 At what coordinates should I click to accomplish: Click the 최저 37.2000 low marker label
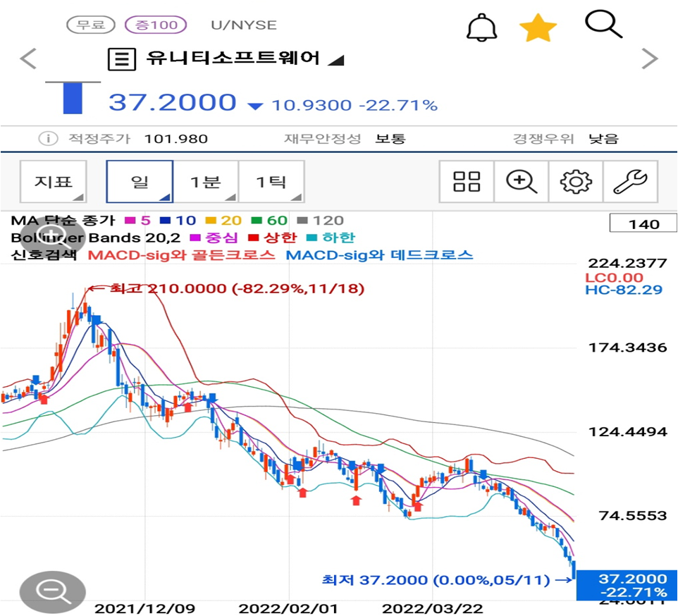tap(436, 580)
